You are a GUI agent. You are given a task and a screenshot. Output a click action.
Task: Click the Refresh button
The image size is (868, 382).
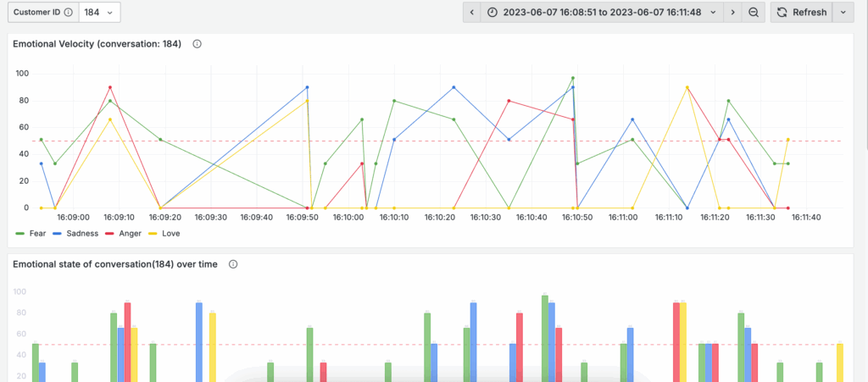(x=801, y=13)
